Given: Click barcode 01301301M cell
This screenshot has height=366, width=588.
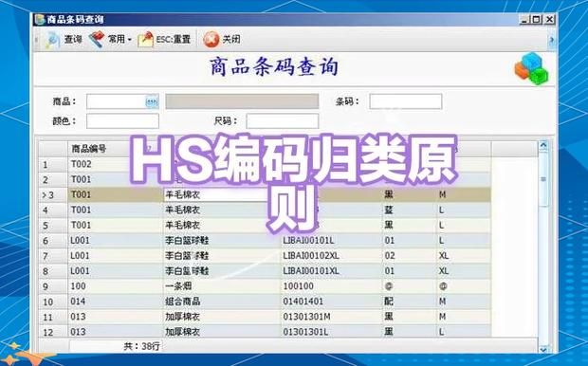Looking at the screenshot, I should pyautogui.click(x=306, y=317).
